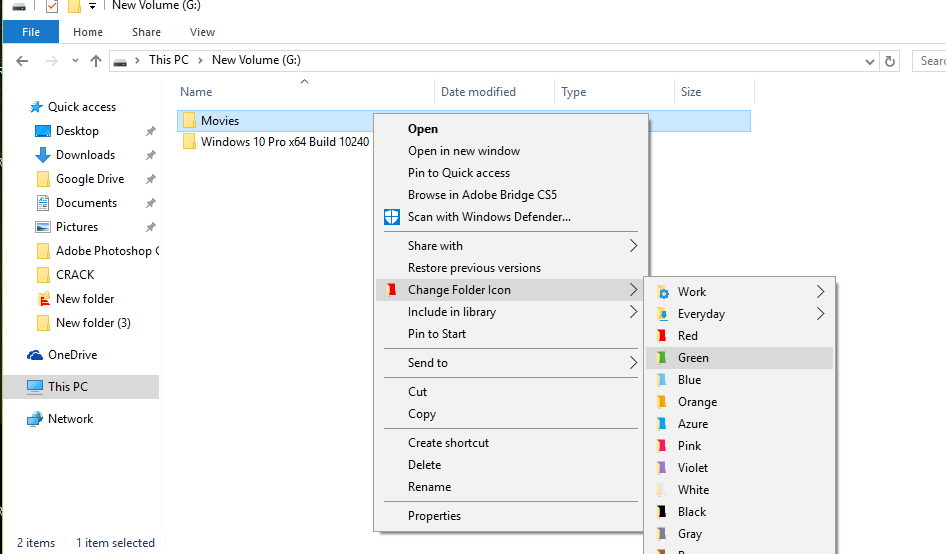The height and width of the screenshot is (554, 946).
Task: Click the red folder icon beside Red
Action: point(661,336)
